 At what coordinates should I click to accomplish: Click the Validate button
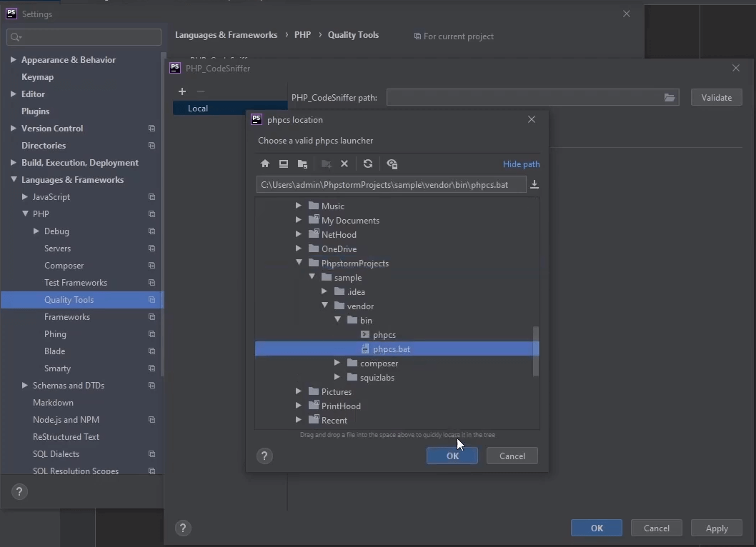tap(716, 97)
